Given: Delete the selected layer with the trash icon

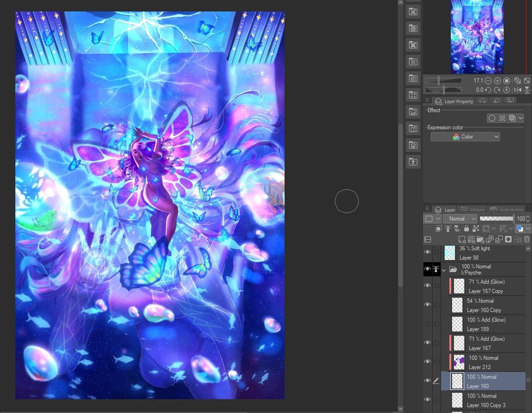Looking at the screenshot, I should [527, 239].
